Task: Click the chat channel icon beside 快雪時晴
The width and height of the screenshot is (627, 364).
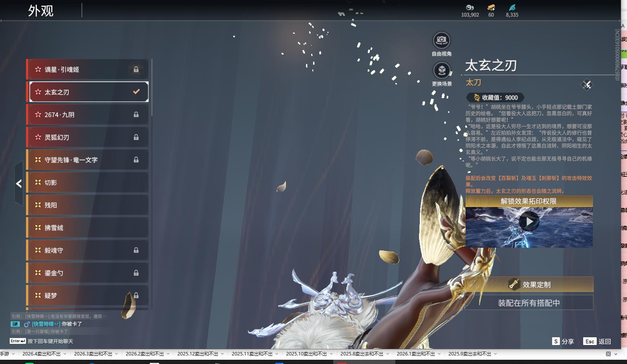Action: [15, 324]
